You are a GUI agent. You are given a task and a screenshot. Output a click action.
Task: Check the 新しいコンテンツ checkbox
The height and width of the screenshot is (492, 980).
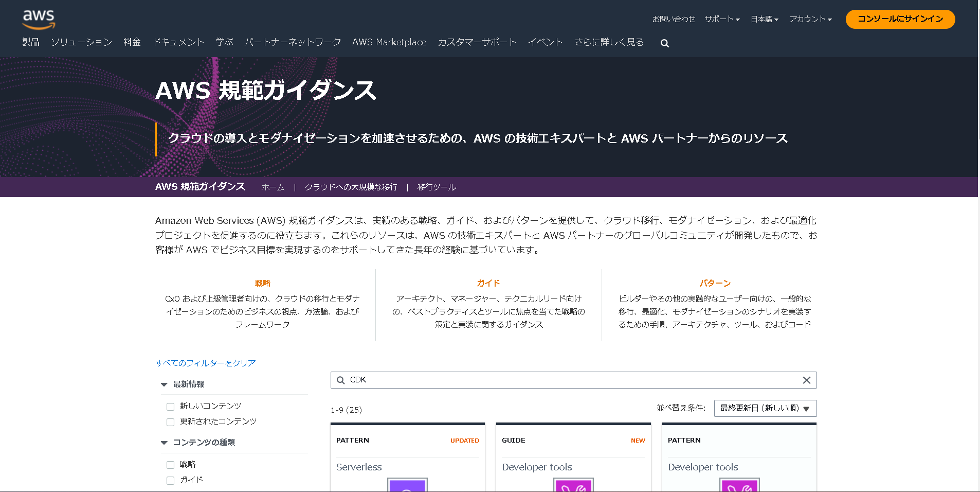pos(171,407)
